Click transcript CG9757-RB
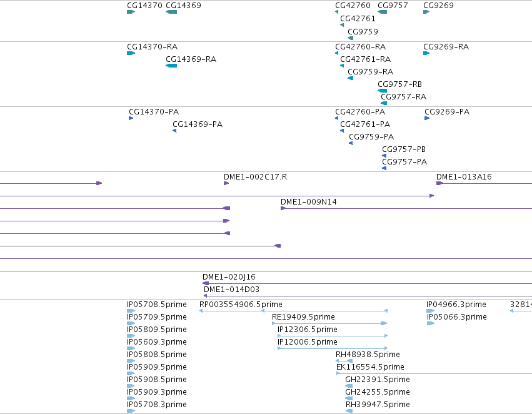 (399, 84)
